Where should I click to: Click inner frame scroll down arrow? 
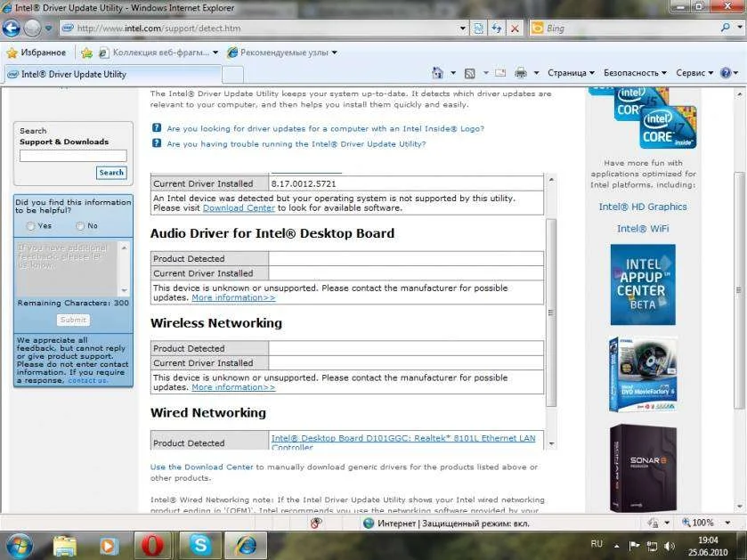point(551,443)
